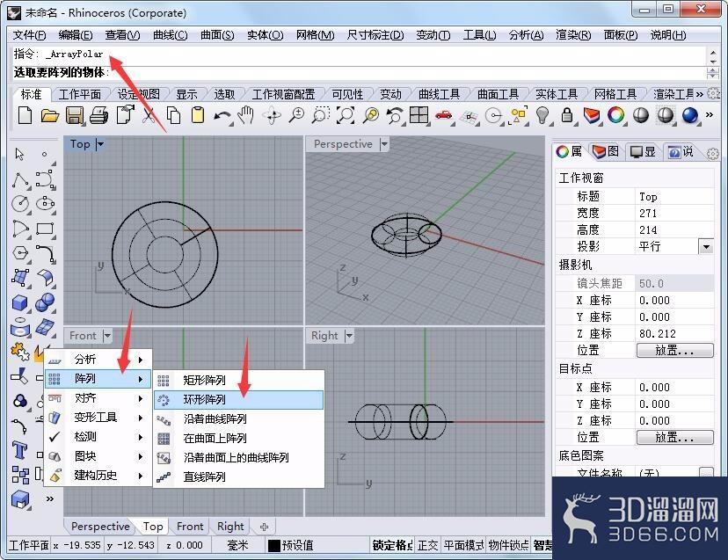Open the Right viewport dropdown arrow

pos(349,335)
